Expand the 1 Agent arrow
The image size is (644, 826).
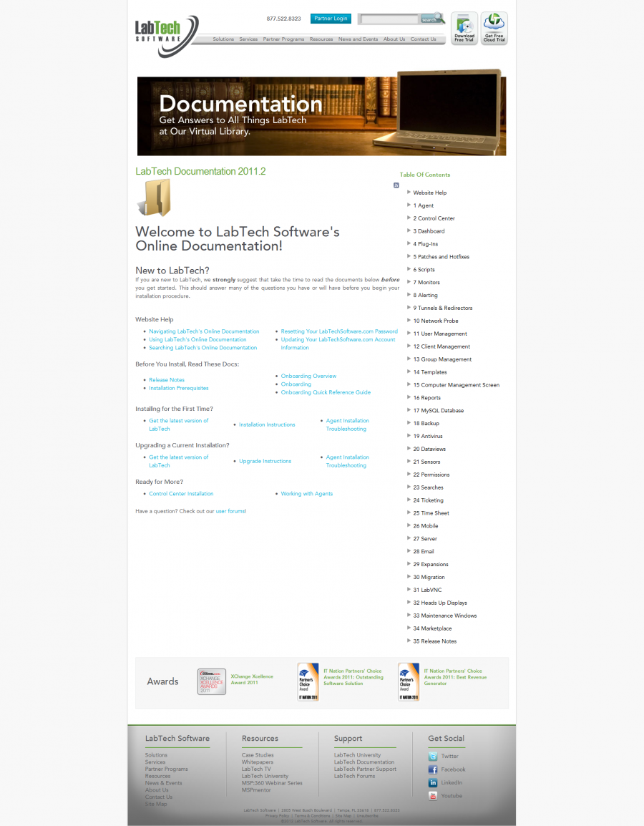[x=409, y=205]
